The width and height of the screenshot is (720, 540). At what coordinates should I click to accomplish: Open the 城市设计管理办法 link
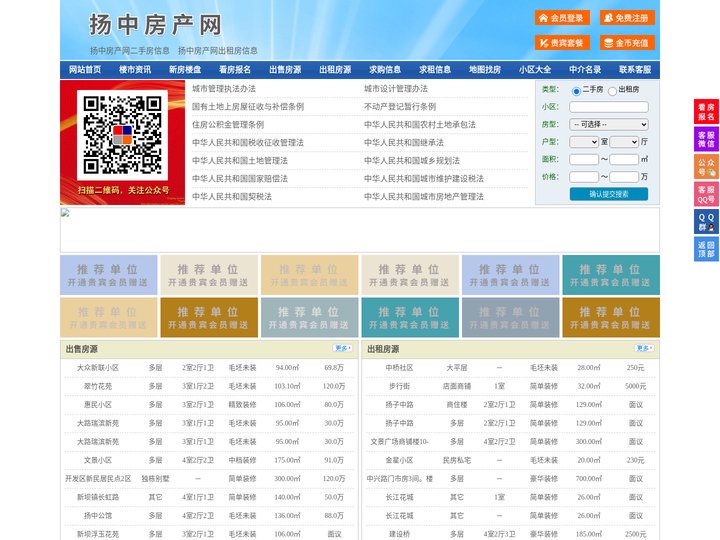click(x=396, y=89)
